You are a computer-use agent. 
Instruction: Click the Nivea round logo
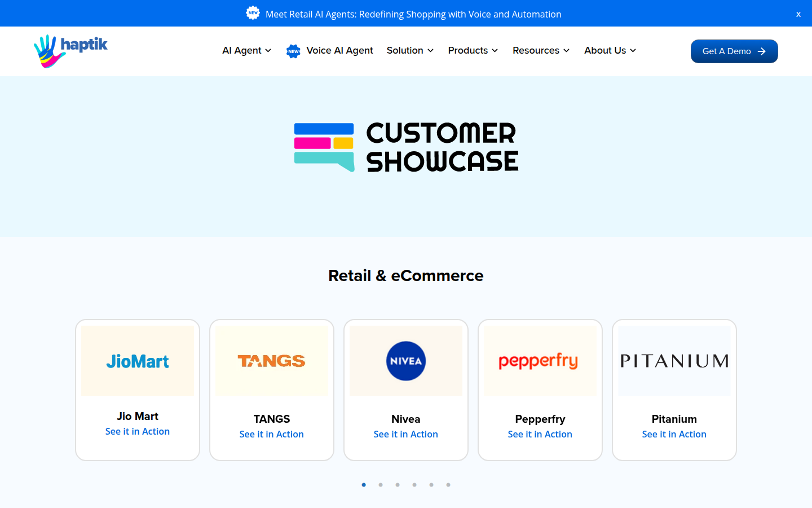(406, 361)
